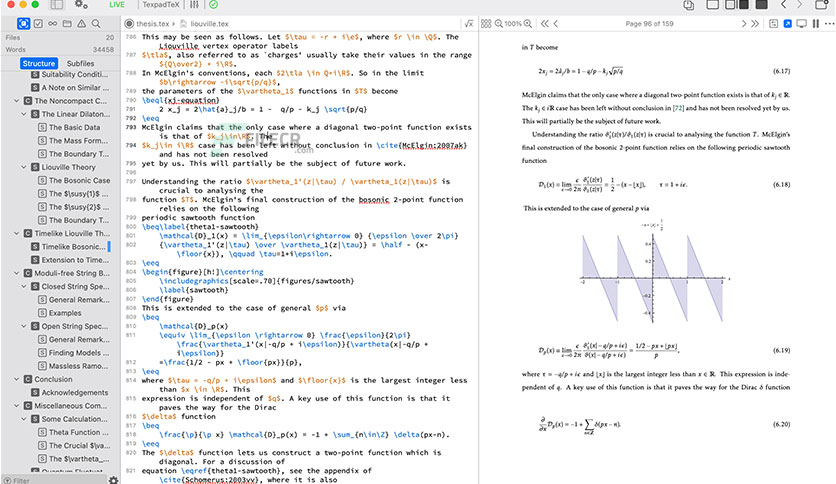Open the sidebar search magnifier

tap(96, 23)
